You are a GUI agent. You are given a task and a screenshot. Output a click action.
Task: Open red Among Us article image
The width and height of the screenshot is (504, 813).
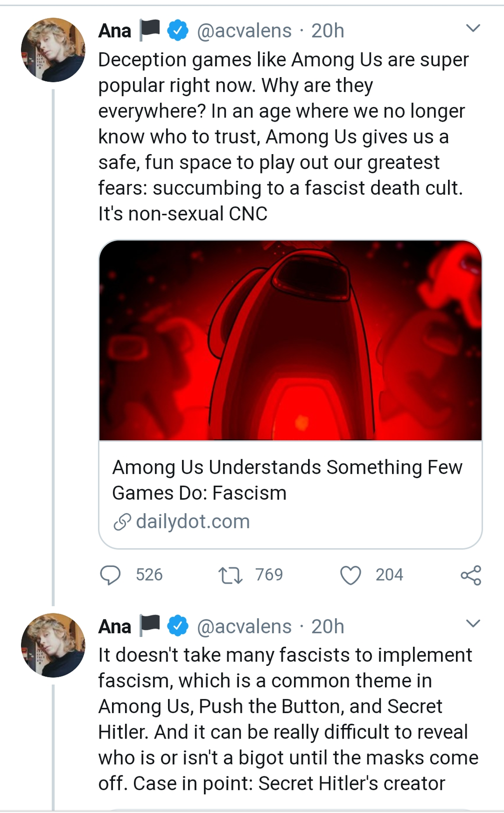(290, 340)
